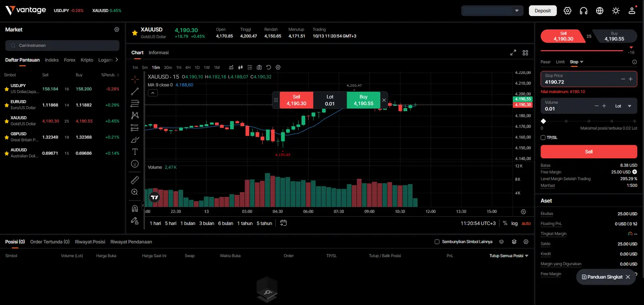Toggle the percent scale option
This screenshot has height=305, width=644.
pyautogui.click(x=505, y=223)
